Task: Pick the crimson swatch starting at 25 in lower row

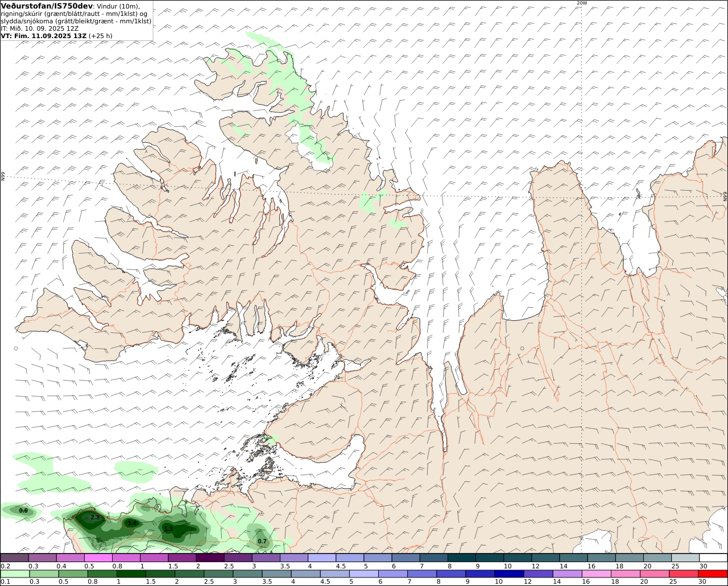Action: click(684, 573)
